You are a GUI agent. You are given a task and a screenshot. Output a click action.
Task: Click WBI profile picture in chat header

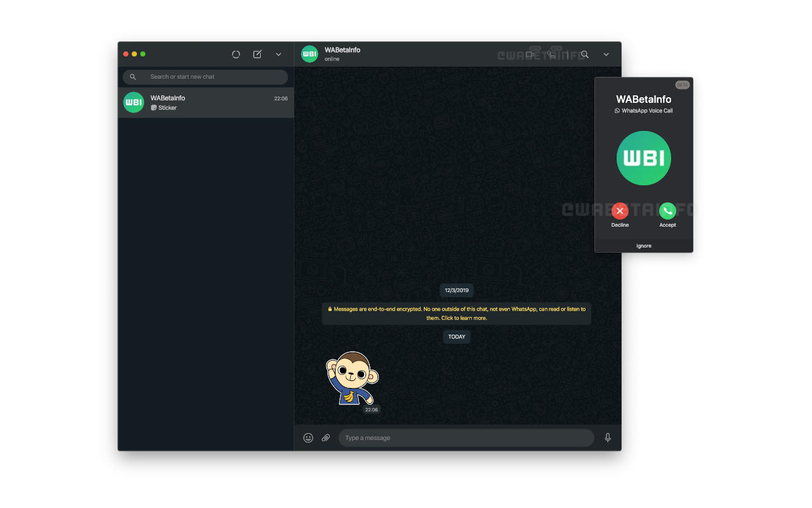310,54
